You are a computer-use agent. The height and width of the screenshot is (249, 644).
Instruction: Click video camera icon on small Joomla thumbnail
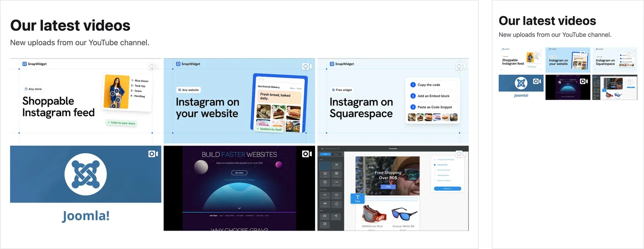click(x=537, y=81)
